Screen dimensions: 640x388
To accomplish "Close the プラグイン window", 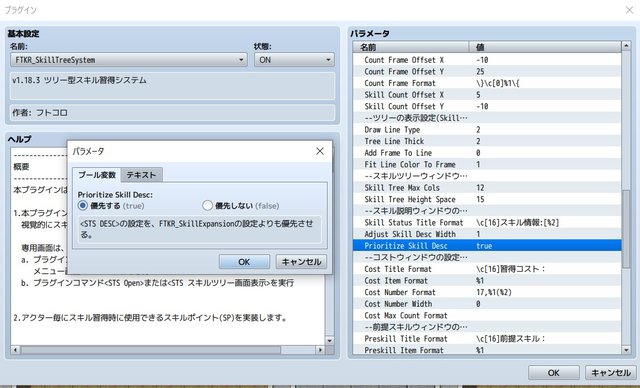I will click(x=629, y=10).
